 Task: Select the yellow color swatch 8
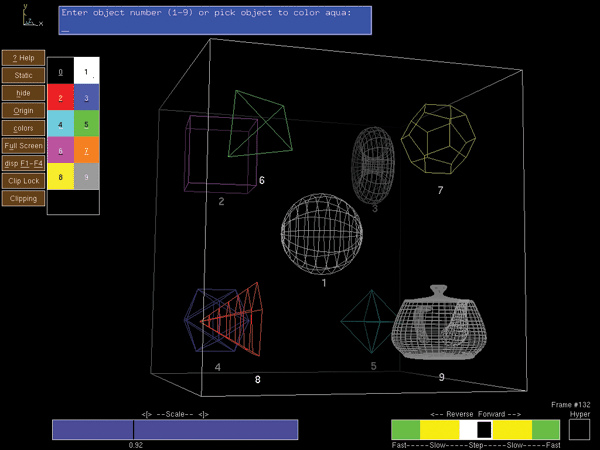60,177
